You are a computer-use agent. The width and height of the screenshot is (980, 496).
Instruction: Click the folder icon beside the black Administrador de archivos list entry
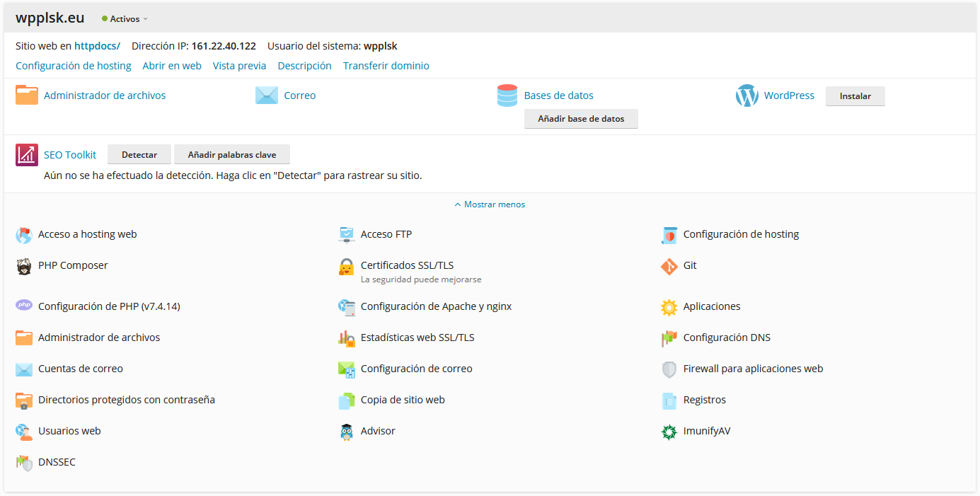24,338
